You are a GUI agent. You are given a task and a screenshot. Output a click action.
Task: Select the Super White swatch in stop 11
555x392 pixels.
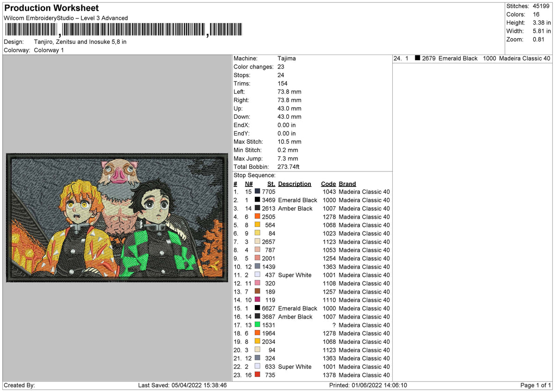click(x=257, y=275)
